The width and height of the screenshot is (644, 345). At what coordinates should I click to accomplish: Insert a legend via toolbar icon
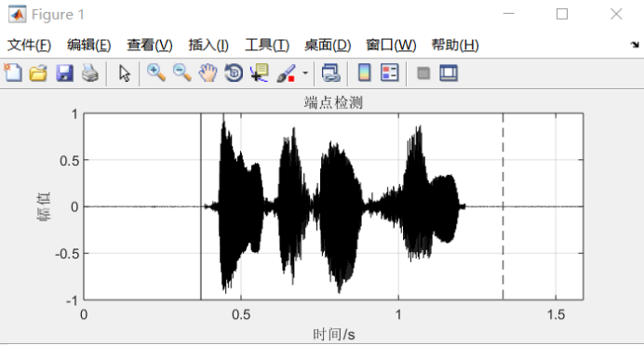tap(389, 73)
